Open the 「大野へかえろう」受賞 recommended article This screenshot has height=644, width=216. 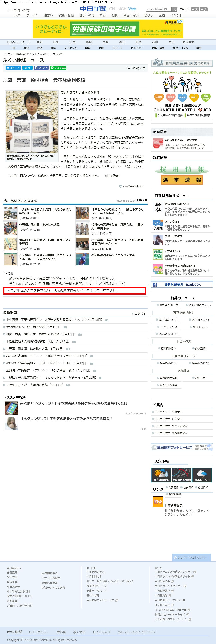pos(45,211)
